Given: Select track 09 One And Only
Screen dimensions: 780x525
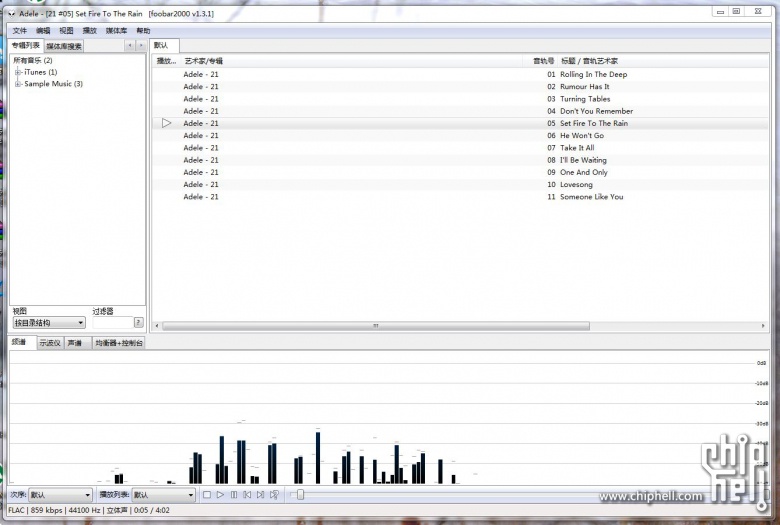Looking at the screenshot, I should [x=460, y=172].
